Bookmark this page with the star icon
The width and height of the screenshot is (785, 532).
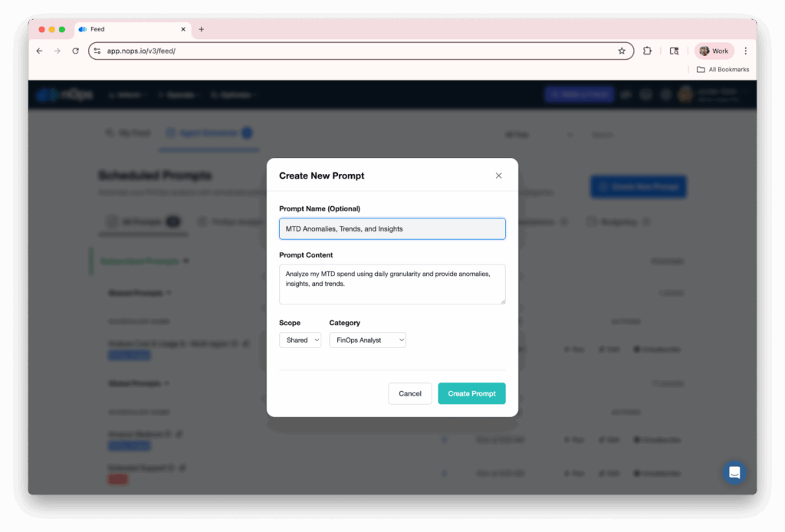(621, 51)
